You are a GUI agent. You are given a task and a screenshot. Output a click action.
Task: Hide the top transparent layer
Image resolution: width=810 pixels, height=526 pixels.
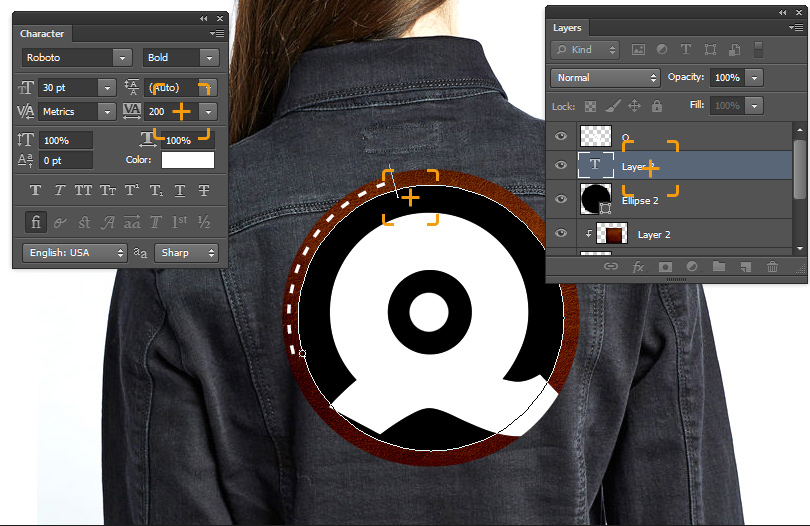[561, 136]
